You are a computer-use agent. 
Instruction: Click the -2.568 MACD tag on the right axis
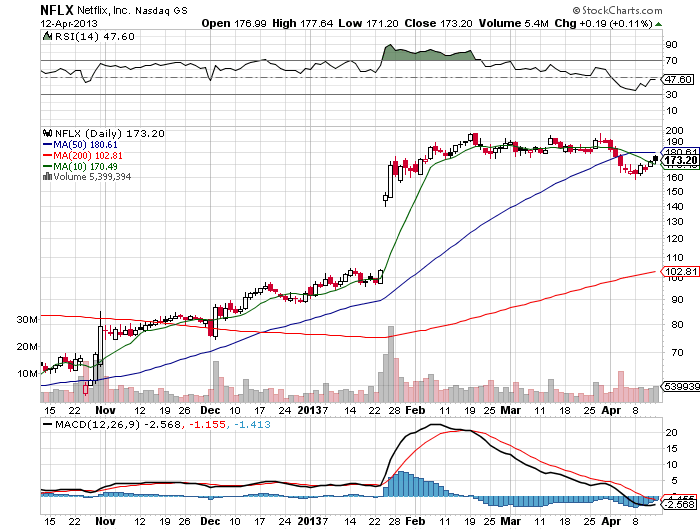pyautogui.click(x=678, y=505)
